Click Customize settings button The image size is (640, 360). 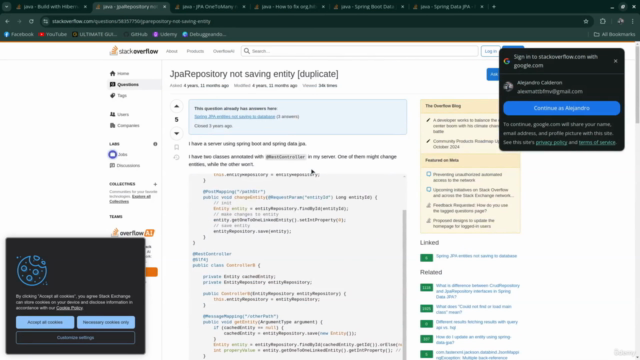point(75,338)
